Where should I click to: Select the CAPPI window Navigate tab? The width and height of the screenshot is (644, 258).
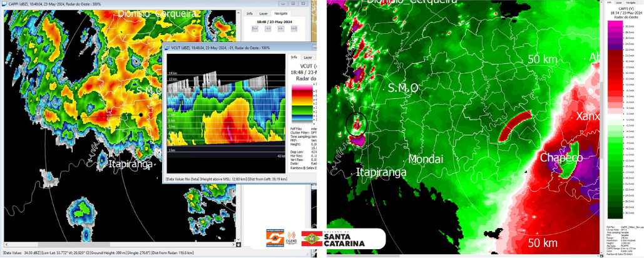pos(281,13)
